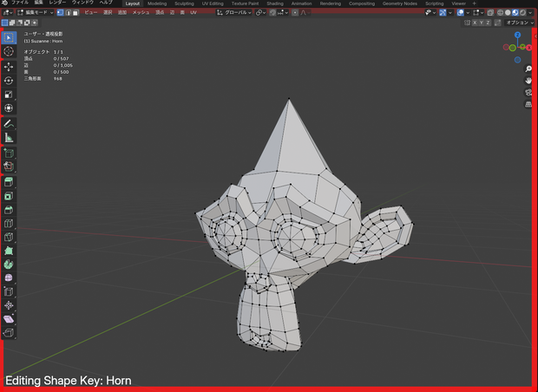This screenshot has height=392, width=538.
Task: Enable edge select mode
Action: coord(68,13)
